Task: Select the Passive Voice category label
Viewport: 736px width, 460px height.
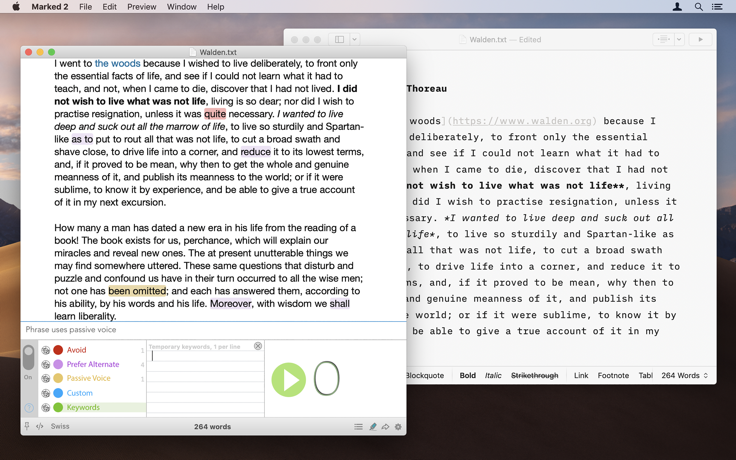Action: [x=89, y=378]
